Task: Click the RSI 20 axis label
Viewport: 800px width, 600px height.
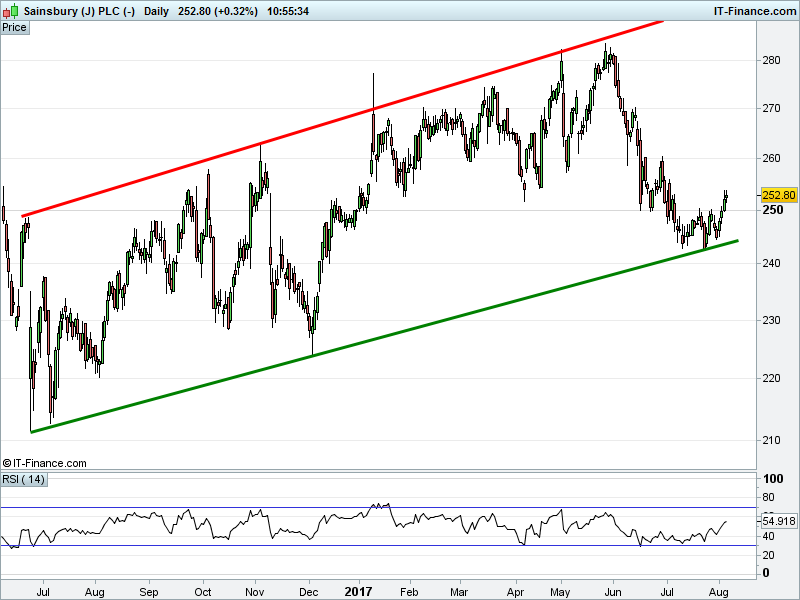Action: 768,555
